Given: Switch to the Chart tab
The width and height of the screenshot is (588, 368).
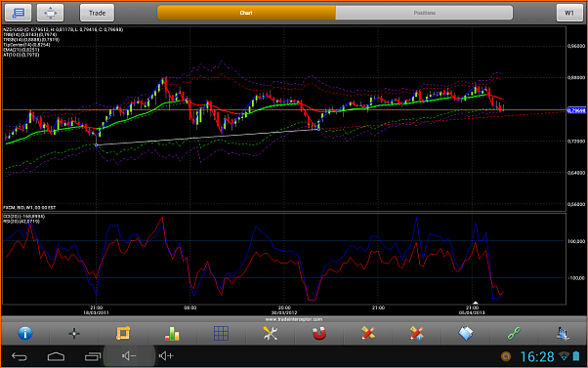Looking at the screenshot, I should tap(246, 13).
